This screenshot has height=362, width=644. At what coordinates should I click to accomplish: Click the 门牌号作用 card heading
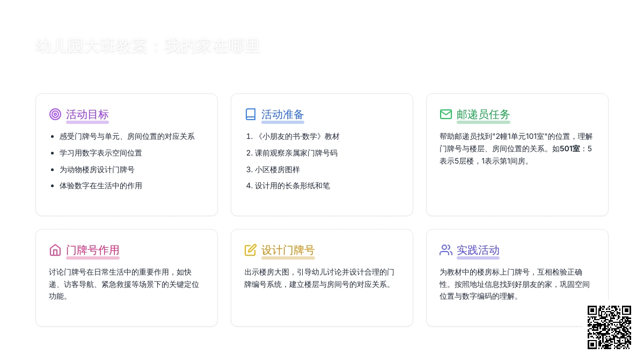pos(93,250)
